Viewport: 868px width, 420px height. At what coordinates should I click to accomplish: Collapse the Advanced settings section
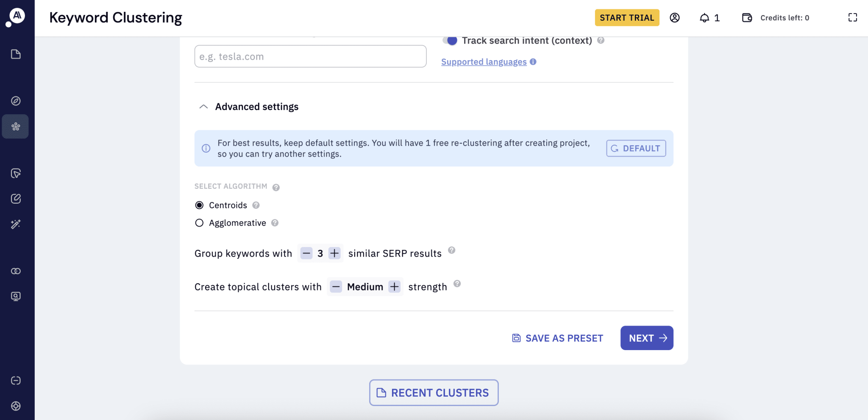(203, 106)
